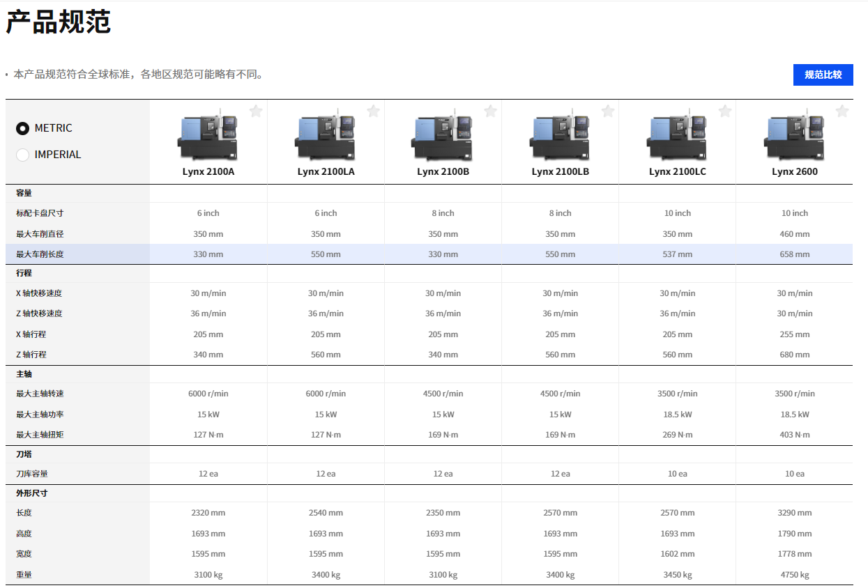Click the 255 mm X-axis travel value
The width and height of the screenshot is (868, 588).
[x=795, y=334]
